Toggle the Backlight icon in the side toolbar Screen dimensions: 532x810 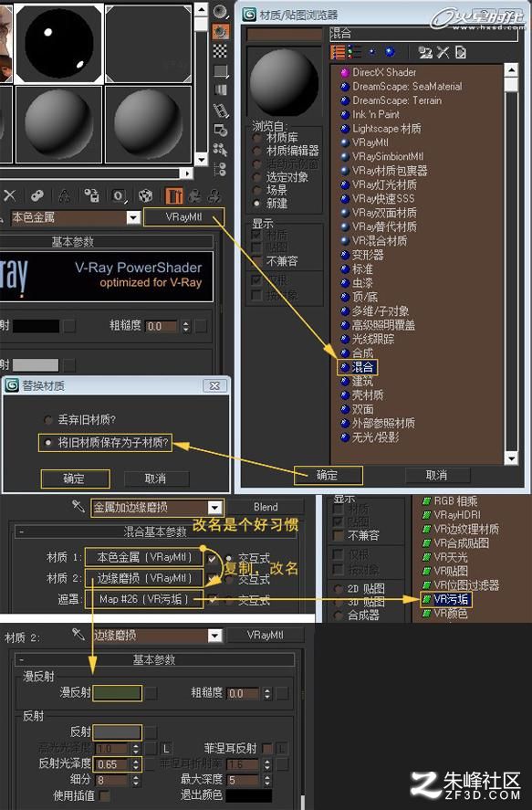click(221, 32)
